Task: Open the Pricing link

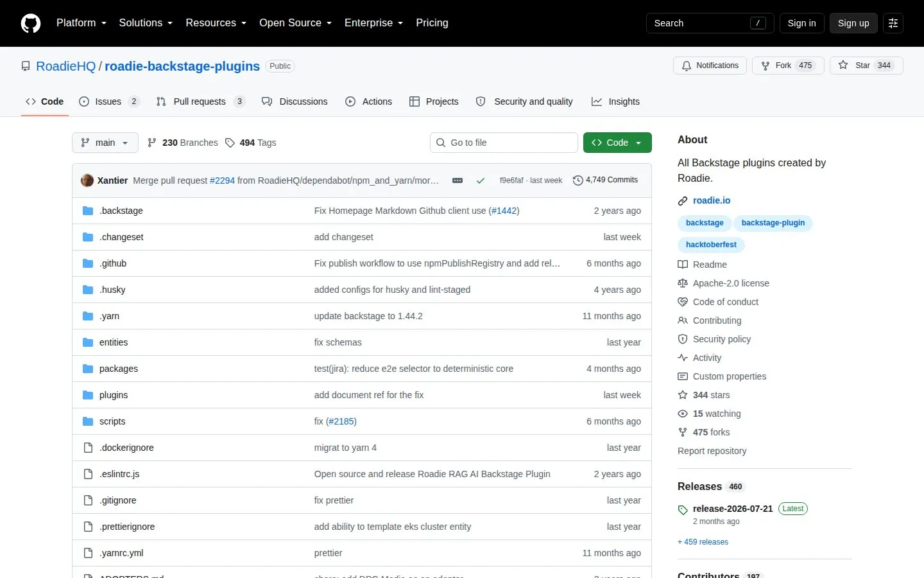Action: tap(432, 23)
